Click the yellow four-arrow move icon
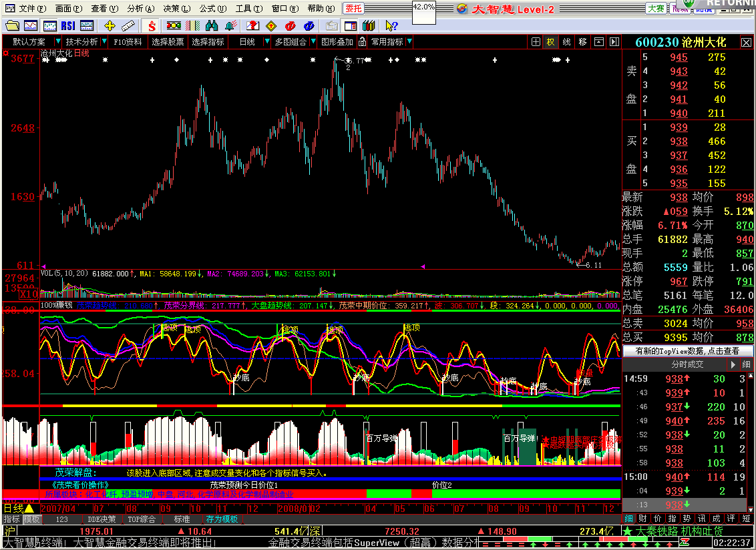Viewport: 756px width, 550px height. tap(110, 25)
